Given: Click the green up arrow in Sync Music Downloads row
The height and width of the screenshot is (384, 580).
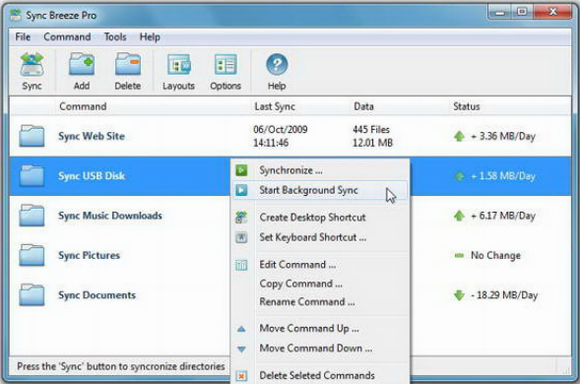Looking at the screenshot, I should click(x=459, y=215).
